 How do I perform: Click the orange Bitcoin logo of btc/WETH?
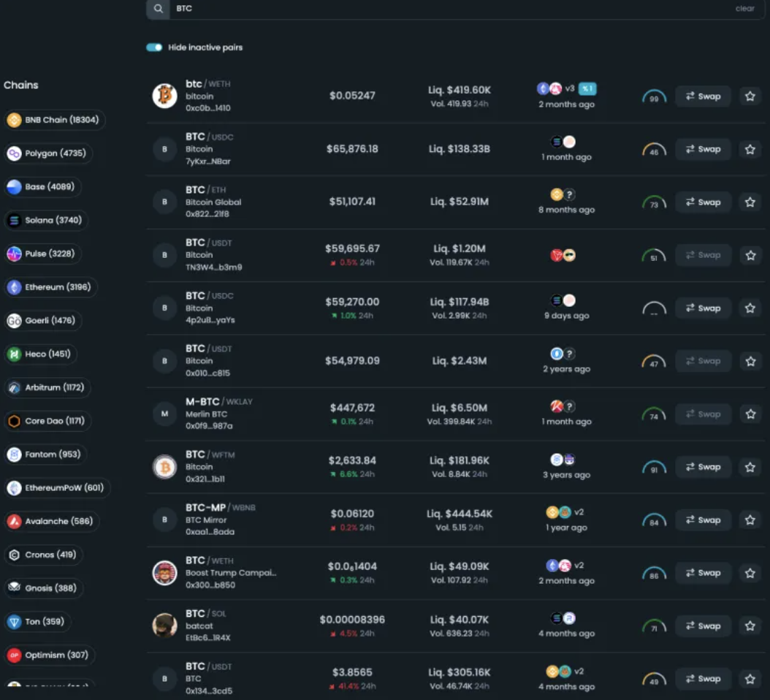[164, 96]
